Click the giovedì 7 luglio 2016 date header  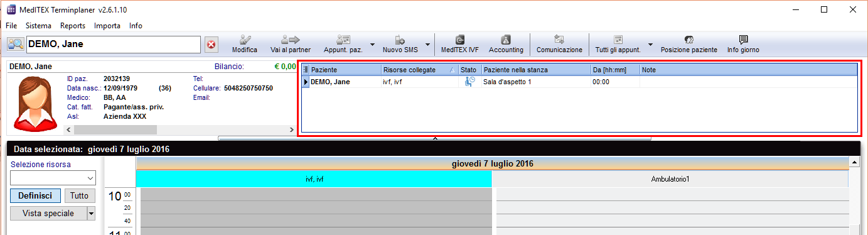click(x=493, y=163)
